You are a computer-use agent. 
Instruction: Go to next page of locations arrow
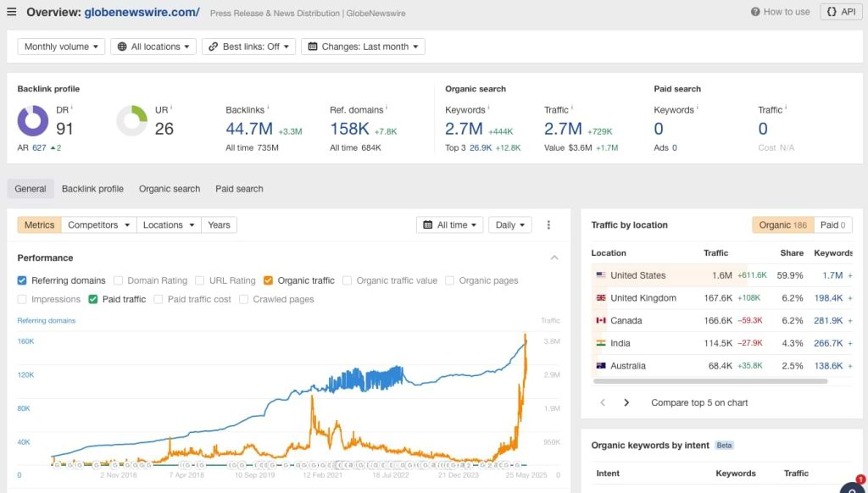pyautogui.click(x=626, y=402)
